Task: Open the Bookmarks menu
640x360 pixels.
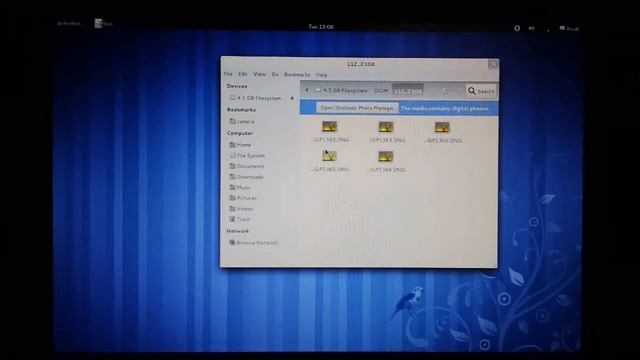Action: tap(297, 75)
